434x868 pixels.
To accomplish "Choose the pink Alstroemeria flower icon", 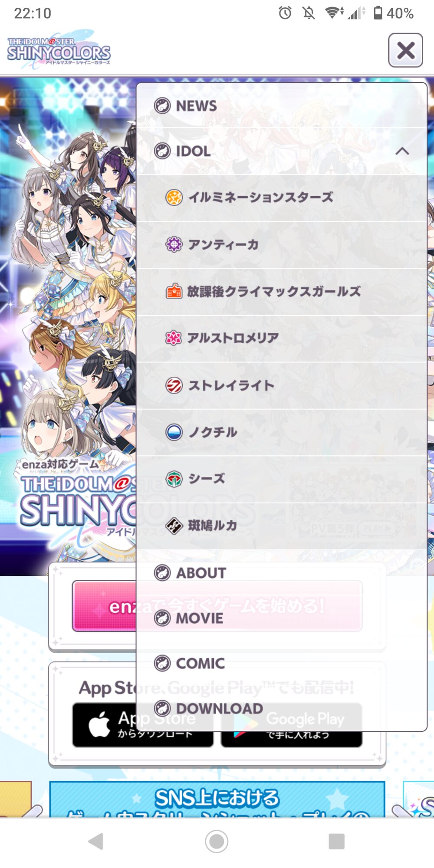I will pyautogui.click(x=174, y=338).
